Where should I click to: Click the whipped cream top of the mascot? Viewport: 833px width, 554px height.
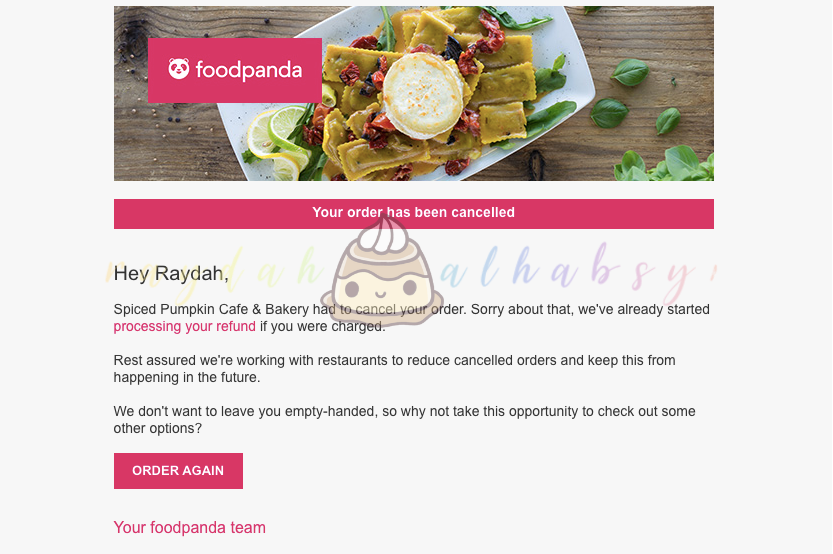pyautogui.click(x=382, y=234)
